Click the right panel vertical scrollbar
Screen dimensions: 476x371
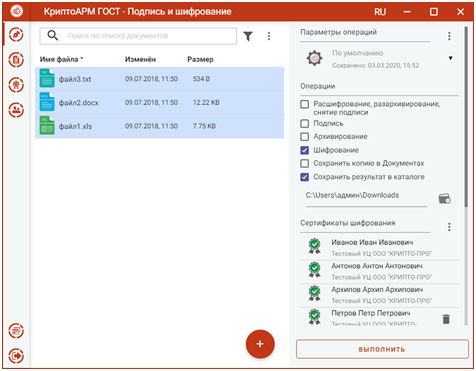click(466, 117)
